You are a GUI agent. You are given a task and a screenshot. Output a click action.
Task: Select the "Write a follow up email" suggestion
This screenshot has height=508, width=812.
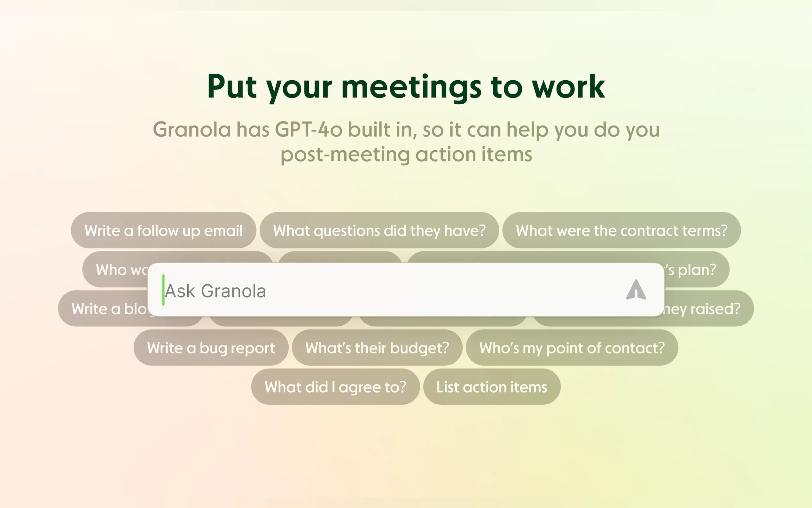pyautogui.click(x=163, y=230)
